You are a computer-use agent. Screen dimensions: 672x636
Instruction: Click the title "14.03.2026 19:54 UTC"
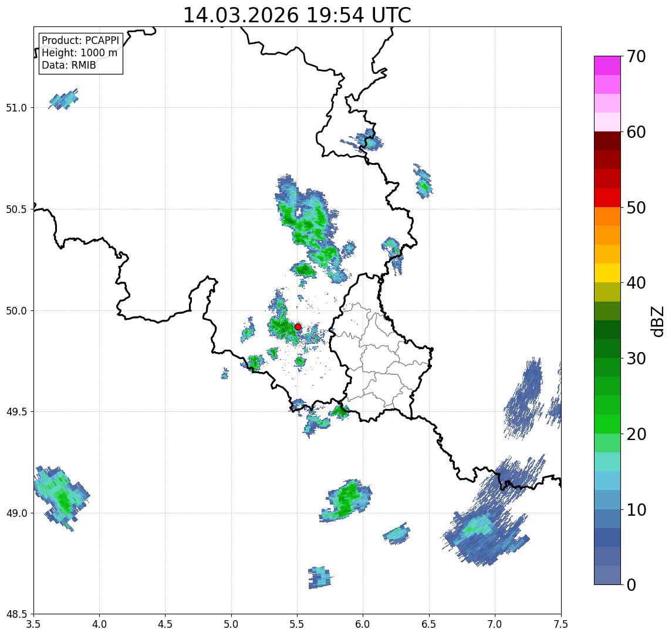[x=297, y=15]
